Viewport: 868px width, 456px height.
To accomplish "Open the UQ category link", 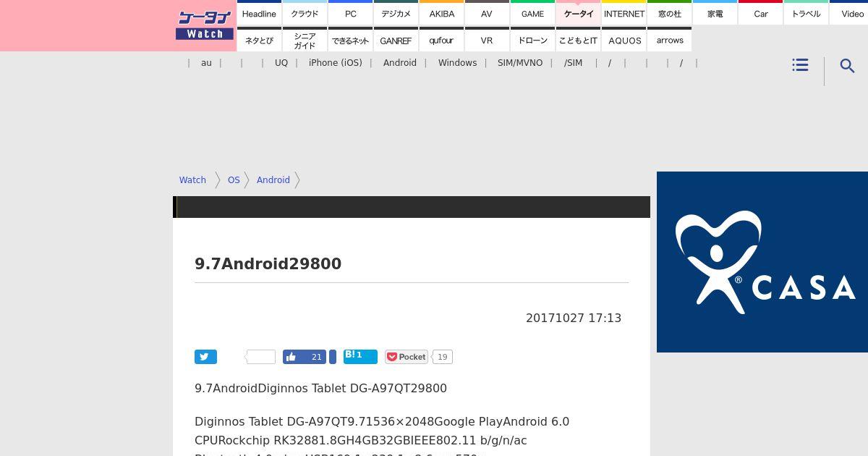I will (x=281, y=63).
